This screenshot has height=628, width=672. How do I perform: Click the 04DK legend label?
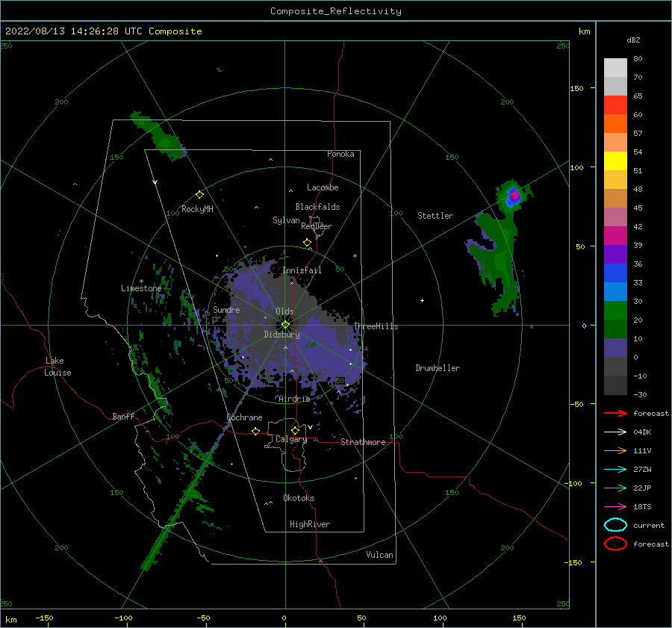pyautogui.click(x=642, y=432)
